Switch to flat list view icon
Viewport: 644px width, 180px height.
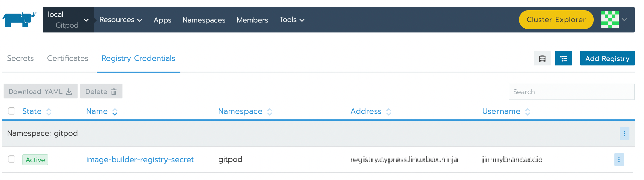[542, 58]
